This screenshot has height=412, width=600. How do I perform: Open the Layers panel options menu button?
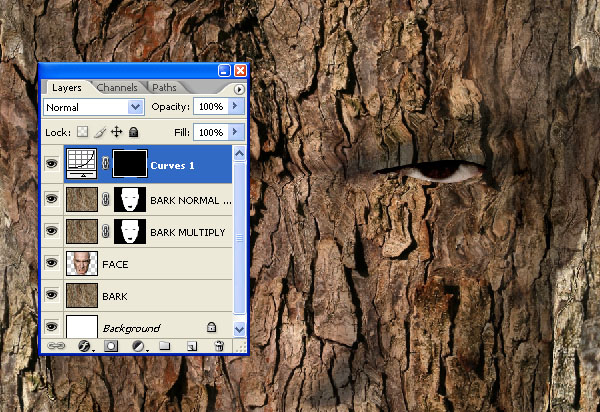[238, 88]
